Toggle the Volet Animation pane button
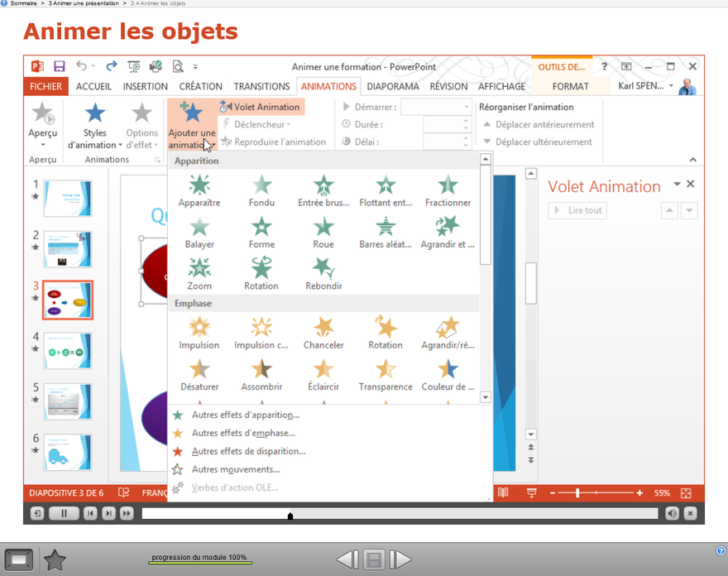Image resolution: width=728 pixels, height=576 pixels. tap(260, 107)
